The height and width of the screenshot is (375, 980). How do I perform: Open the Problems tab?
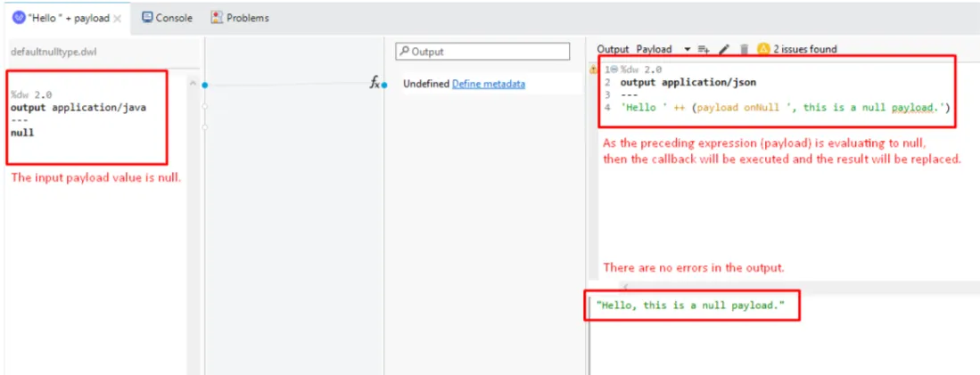coord(240,18)
